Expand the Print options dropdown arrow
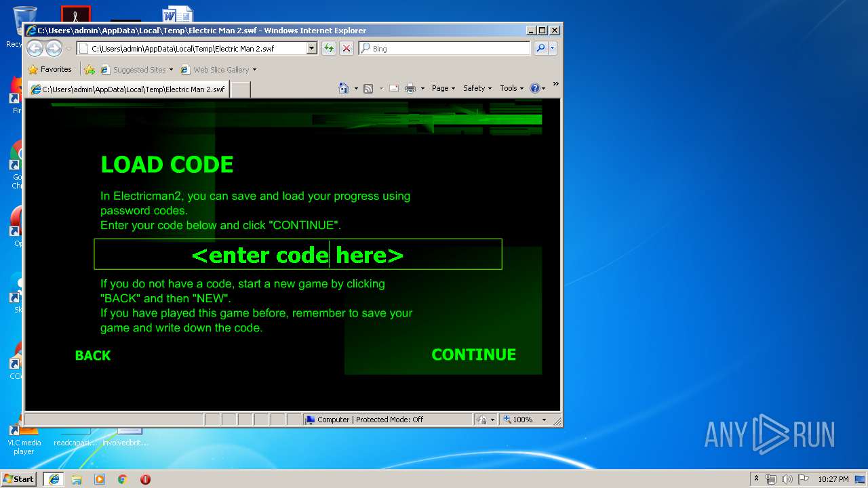The height and width of the screenshot is (488, 868). pos(422,88)
